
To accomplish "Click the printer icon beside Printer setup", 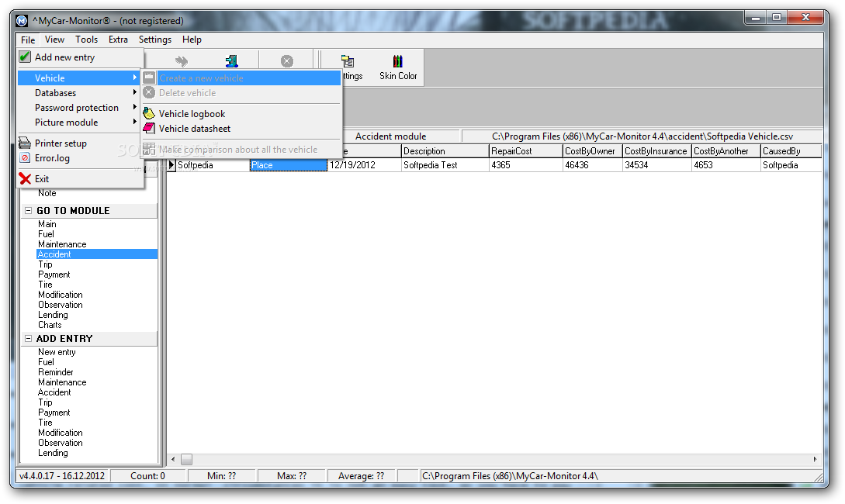I will click(x=25, y=143).
